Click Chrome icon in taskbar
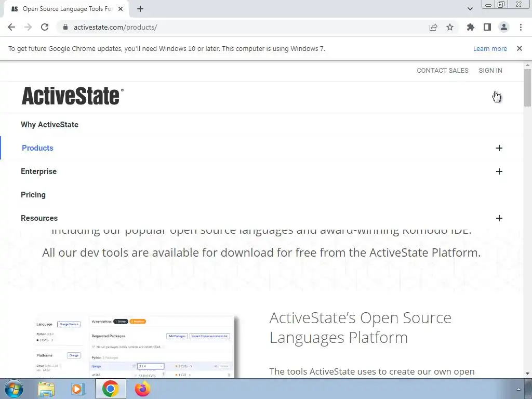The image size is (532, 399). 110,389
